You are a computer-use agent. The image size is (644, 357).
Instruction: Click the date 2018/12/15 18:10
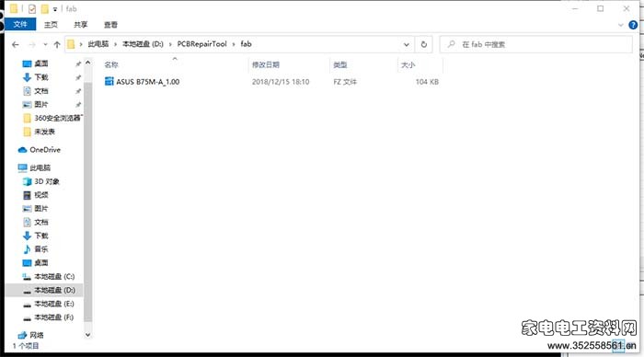pyautogui.click(x=281, y=82)
